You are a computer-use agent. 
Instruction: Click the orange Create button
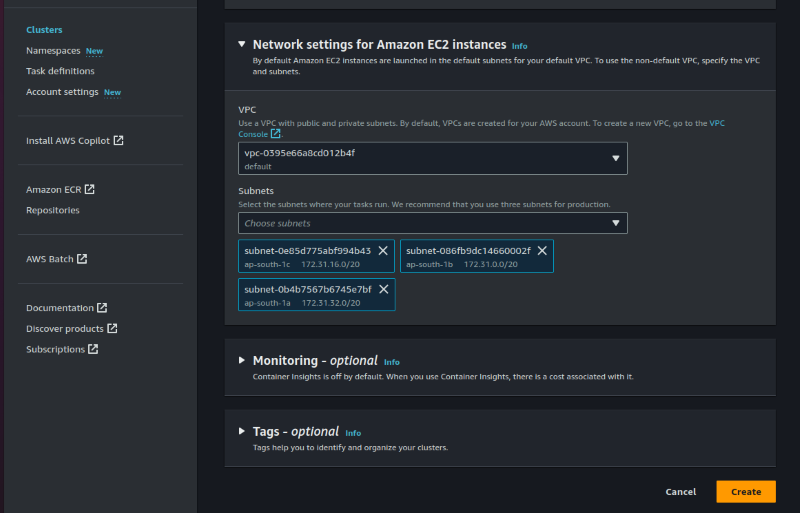(x=745, y=492)
